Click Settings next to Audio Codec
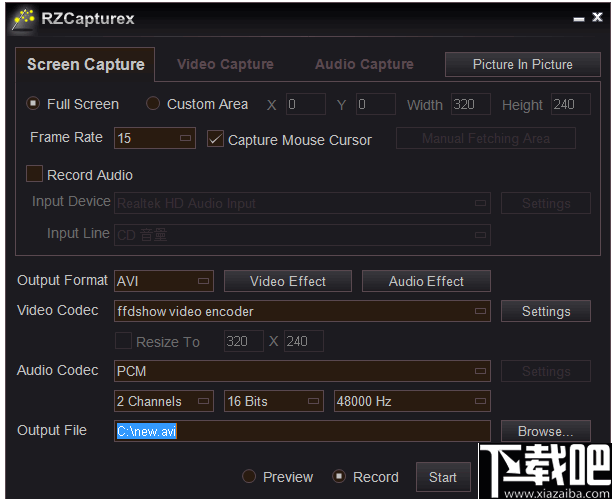614x499 pixels. tap(546, 371)
